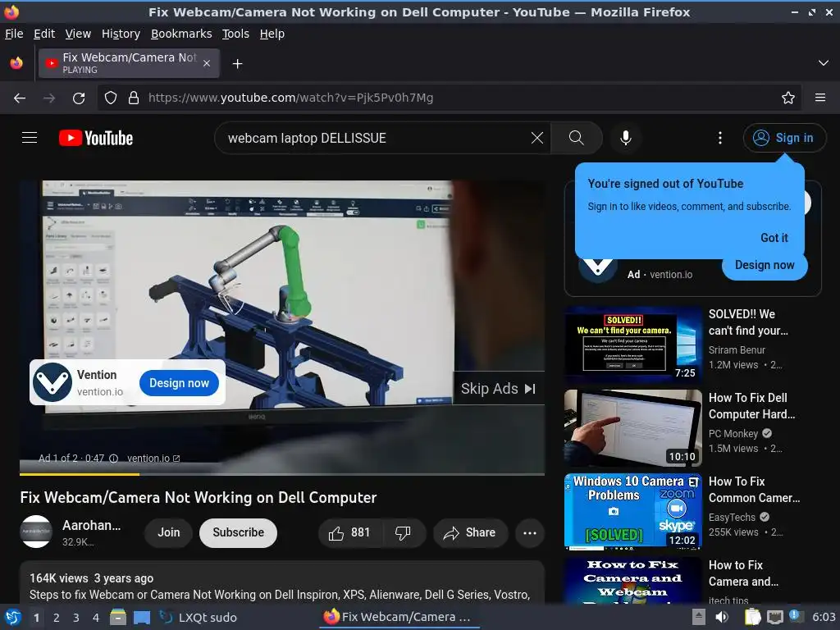This screenshot has height=630, width=840.
Task: Click the 6:03 panel clock
Action: point(824,617)
